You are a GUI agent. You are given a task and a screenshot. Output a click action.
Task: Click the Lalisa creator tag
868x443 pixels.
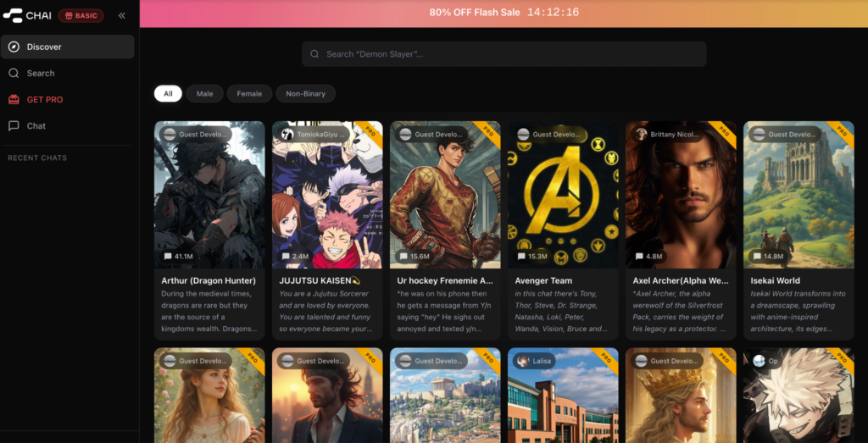(534, 361)
